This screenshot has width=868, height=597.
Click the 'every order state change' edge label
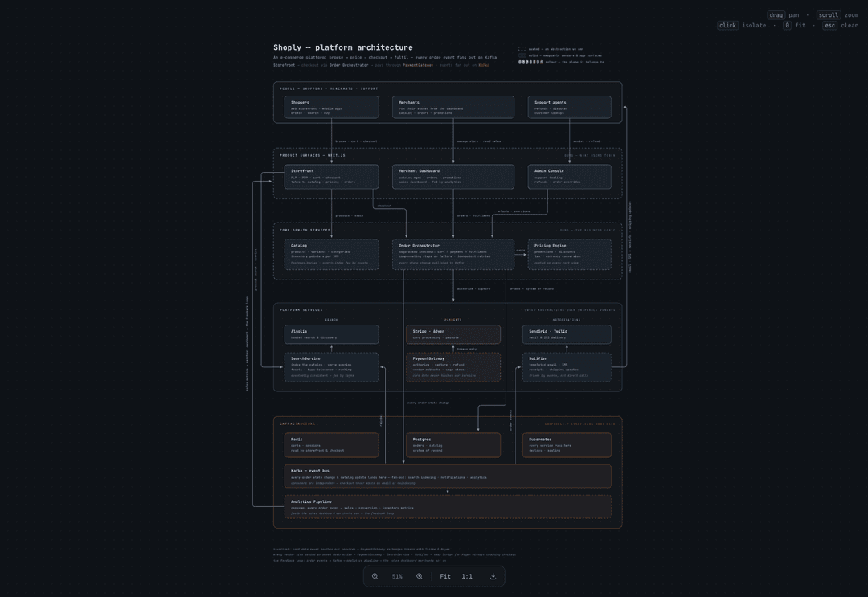click(428, 403)
